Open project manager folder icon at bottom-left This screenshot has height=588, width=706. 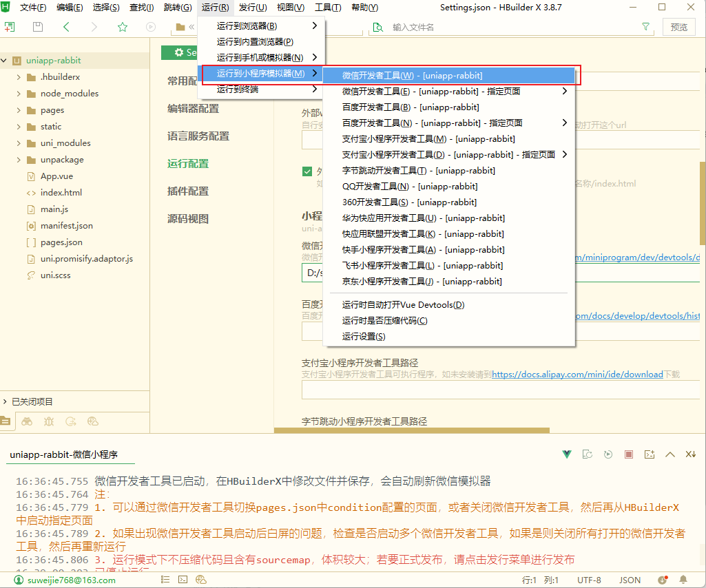[6, 421]
